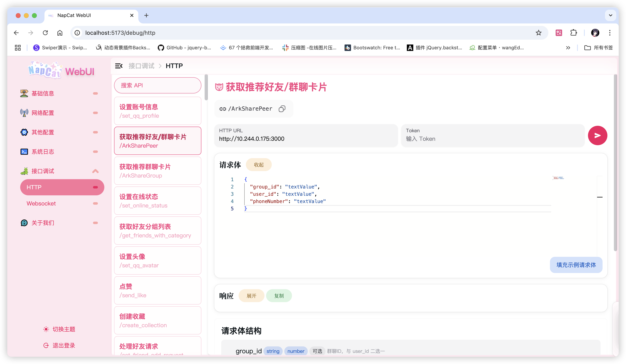The height and width of the screenshot is (364, 626).
Task: Click the browser home icon
Action: [x=60, y=33]
